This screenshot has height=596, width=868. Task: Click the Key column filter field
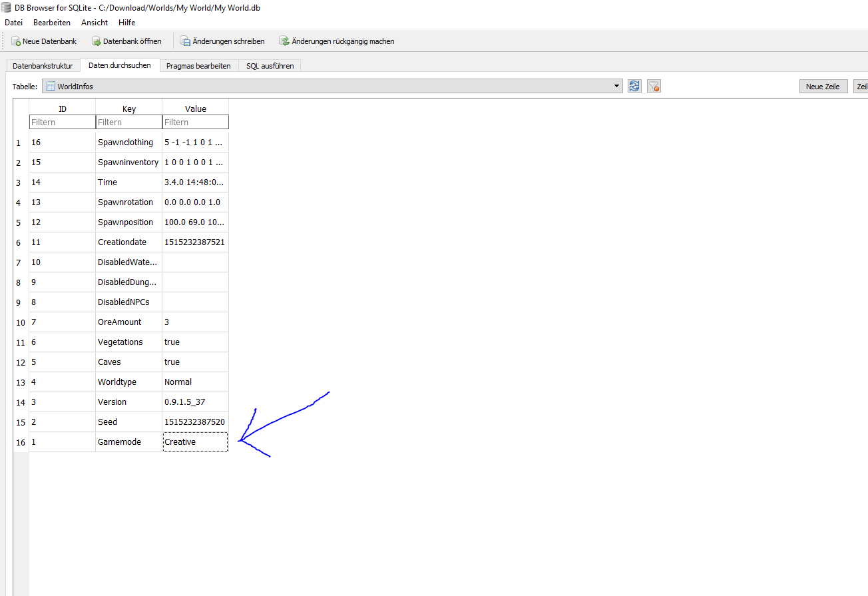(x=129, y=123)
